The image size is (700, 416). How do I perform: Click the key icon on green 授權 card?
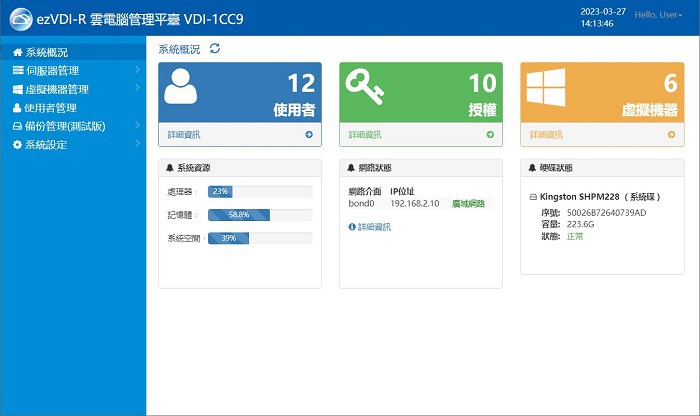(364, 90)
